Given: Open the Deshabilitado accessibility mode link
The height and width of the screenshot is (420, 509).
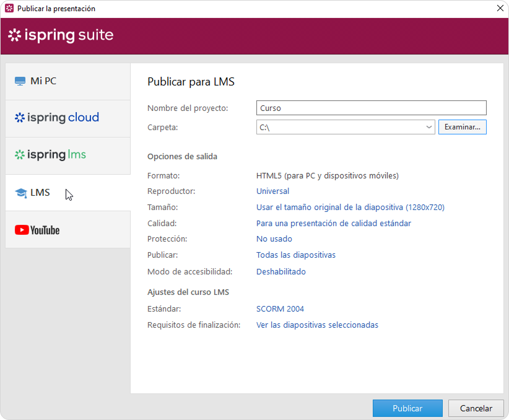Looking at the screenshot, I should pos(281,272).
